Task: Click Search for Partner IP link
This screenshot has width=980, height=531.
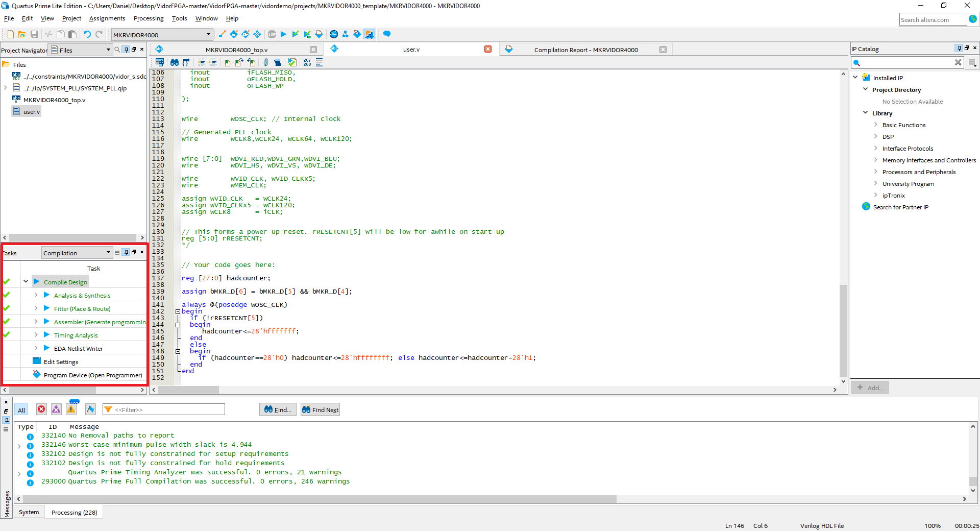Action: tap(900, 207)
